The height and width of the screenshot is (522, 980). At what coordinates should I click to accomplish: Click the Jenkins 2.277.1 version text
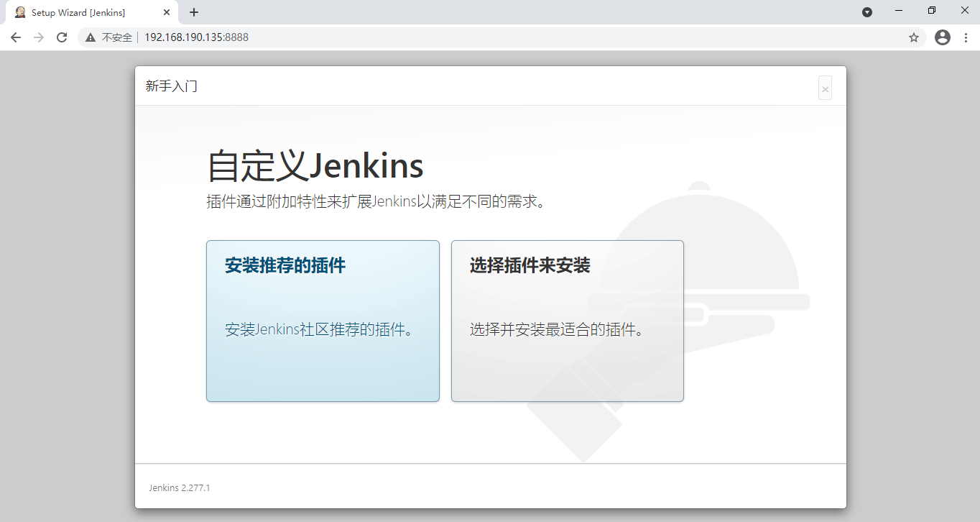180,488
